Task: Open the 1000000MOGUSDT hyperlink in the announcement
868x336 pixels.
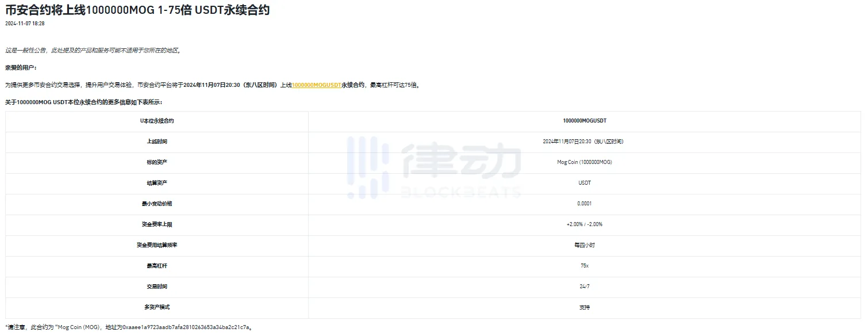Action: [x=317, y=85]
